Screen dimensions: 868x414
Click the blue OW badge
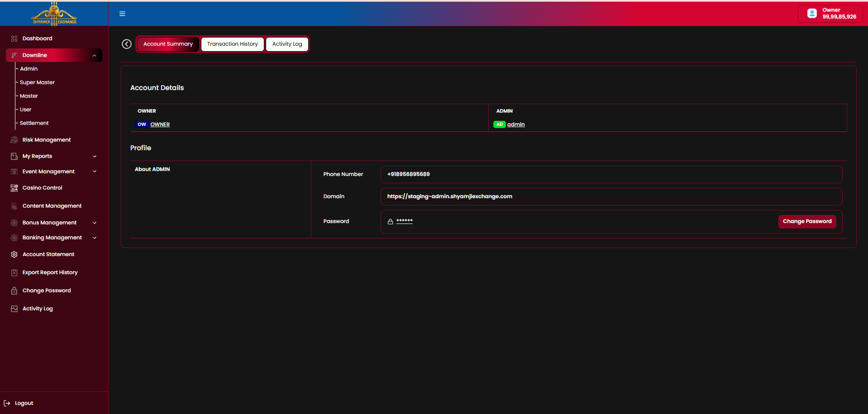[x=142, y=124]
